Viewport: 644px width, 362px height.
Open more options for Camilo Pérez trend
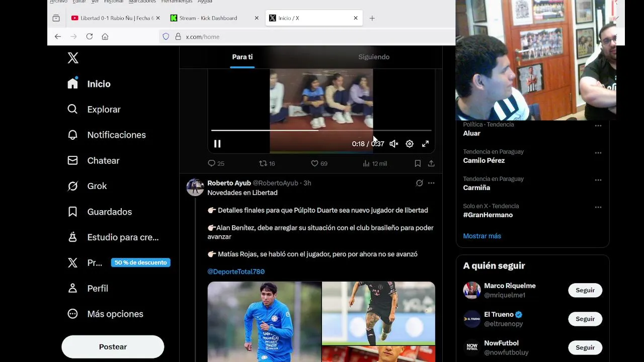pos(598,153)
